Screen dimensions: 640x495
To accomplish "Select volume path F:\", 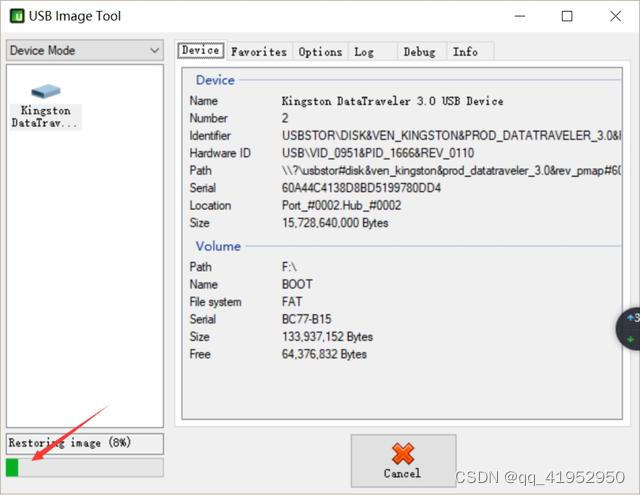I will 289,267.
